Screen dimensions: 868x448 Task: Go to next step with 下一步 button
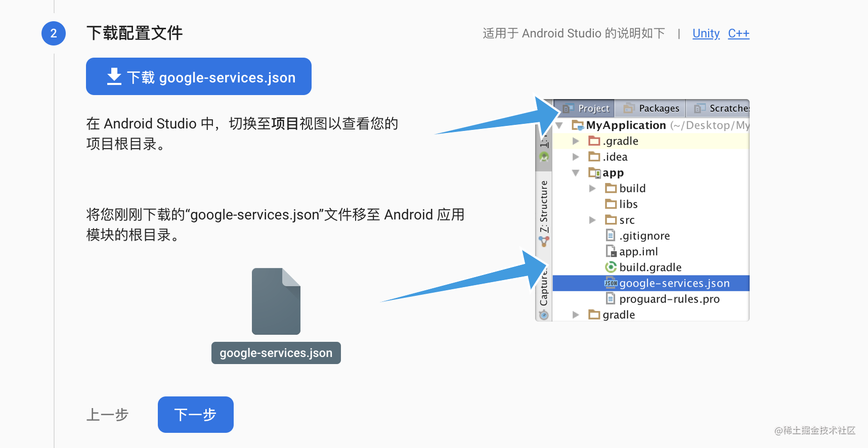click(196, 415)
